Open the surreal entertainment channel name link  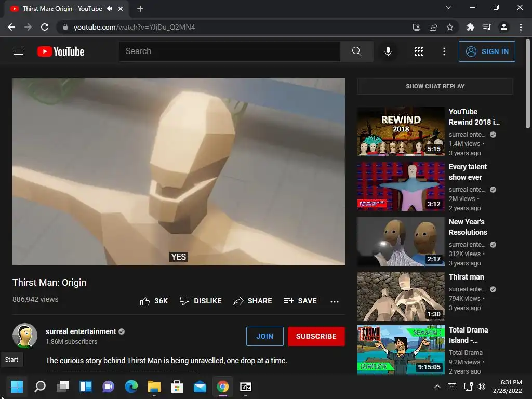pos(81,331)
